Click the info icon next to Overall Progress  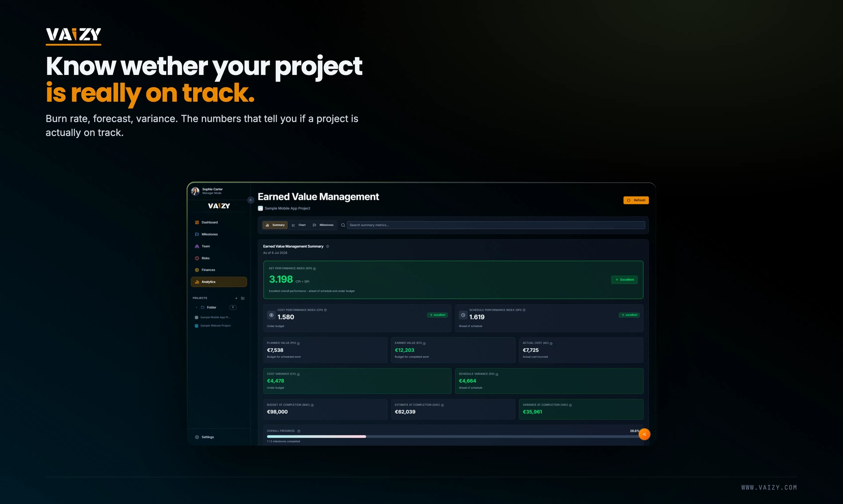pyautogui.click(x=299, y=431)
